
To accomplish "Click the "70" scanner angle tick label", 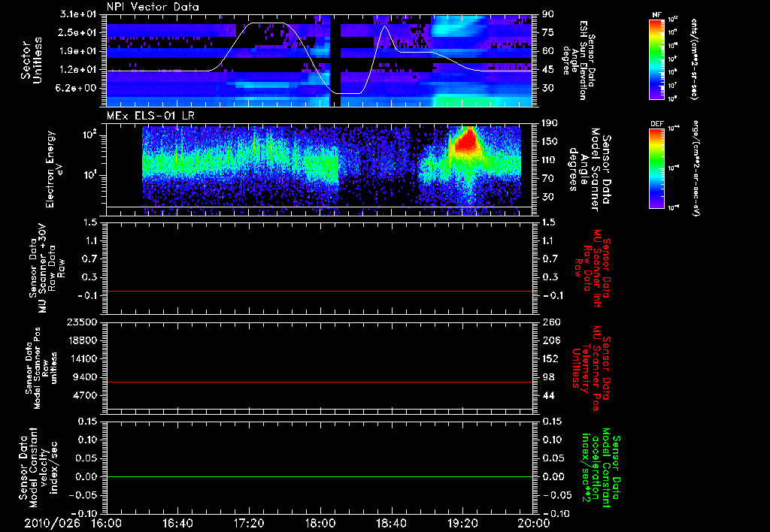I will coord(548,179).
